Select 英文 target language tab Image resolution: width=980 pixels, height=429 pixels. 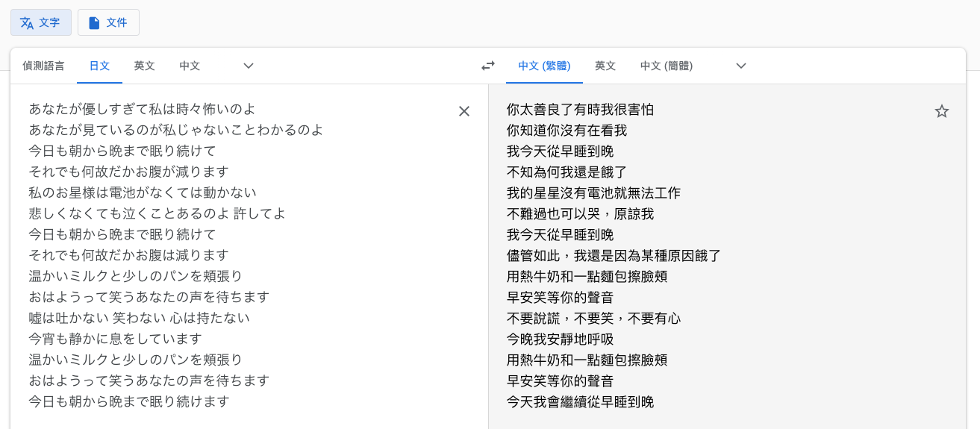605,66
